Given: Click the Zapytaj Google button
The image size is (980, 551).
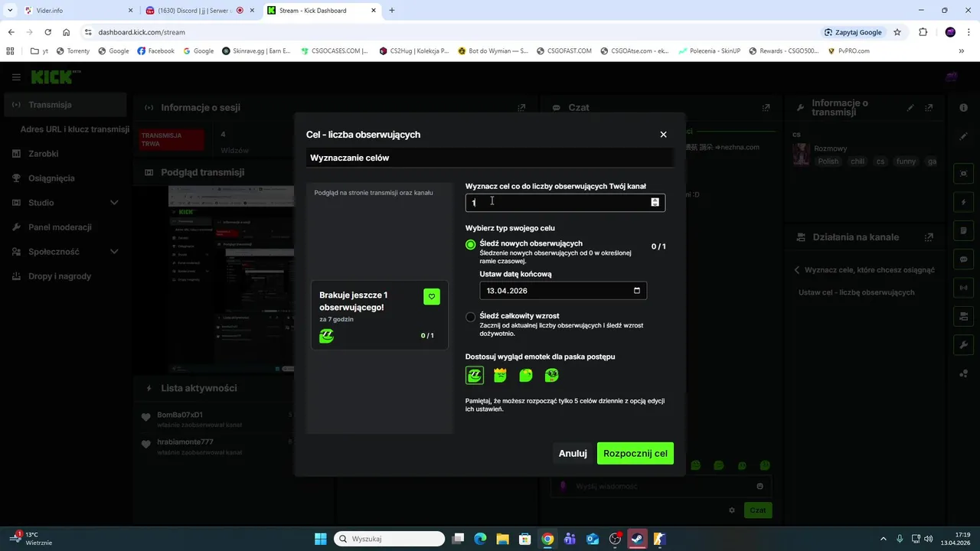Looking at the screenshot, I should pyautogui.click(x=853, y=32).
